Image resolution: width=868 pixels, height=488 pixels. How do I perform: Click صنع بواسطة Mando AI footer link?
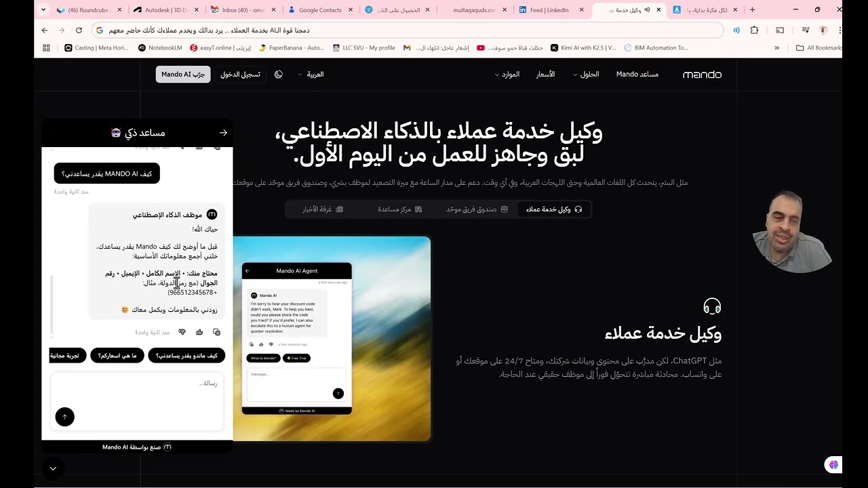(x=137, y=447)
